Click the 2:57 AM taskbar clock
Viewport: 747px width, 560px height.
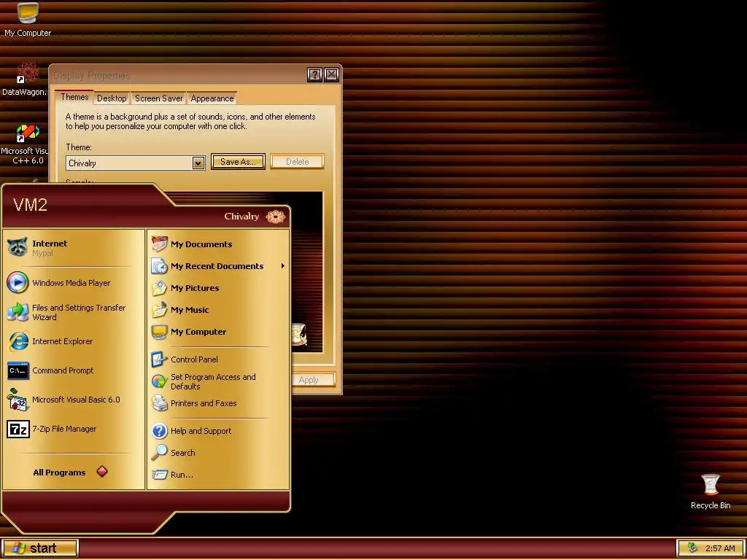coord(720,548)
